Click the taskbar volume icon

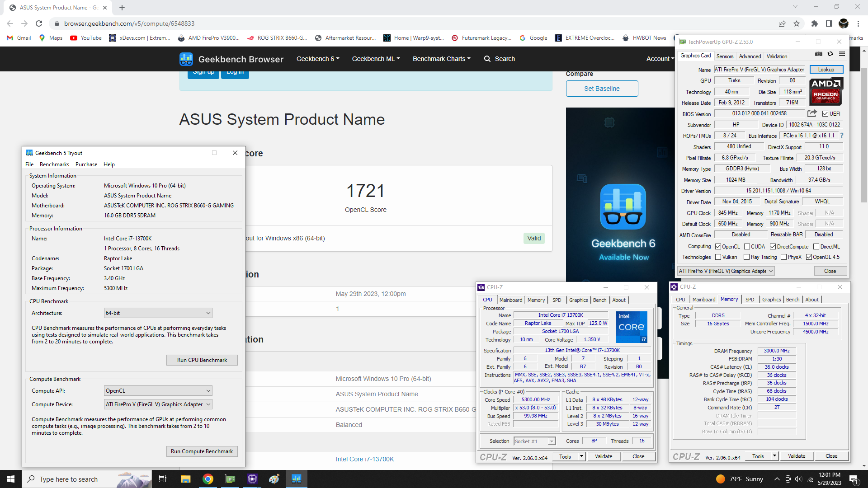pos(798,479)
